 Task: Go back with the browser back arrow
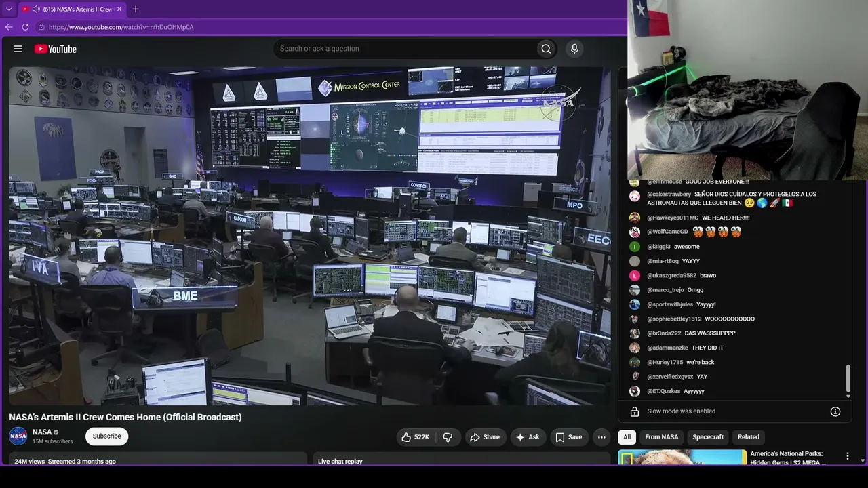pyautogui.click(x=9, y=27)
